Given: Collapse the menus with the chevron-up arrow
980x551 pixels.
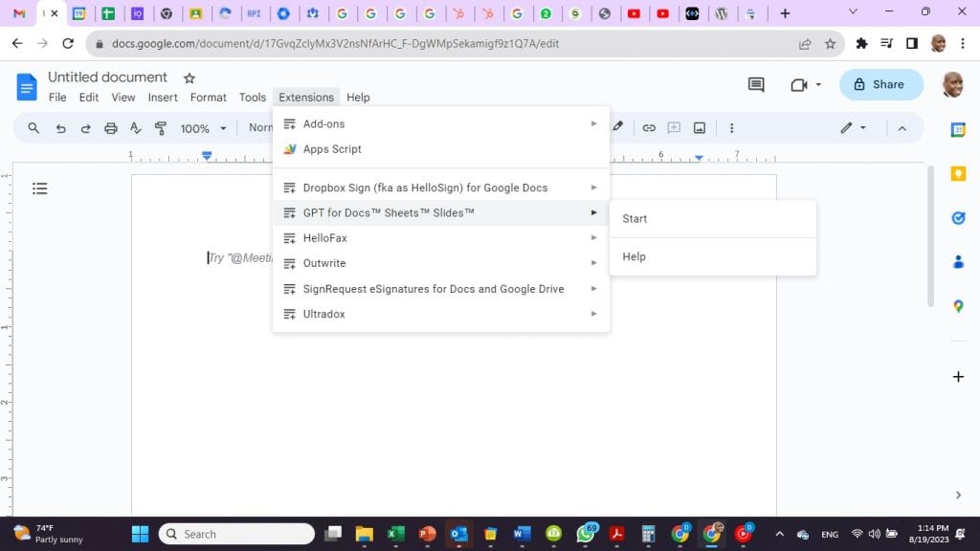Looking at the screenshot, I should pos(902,128).
